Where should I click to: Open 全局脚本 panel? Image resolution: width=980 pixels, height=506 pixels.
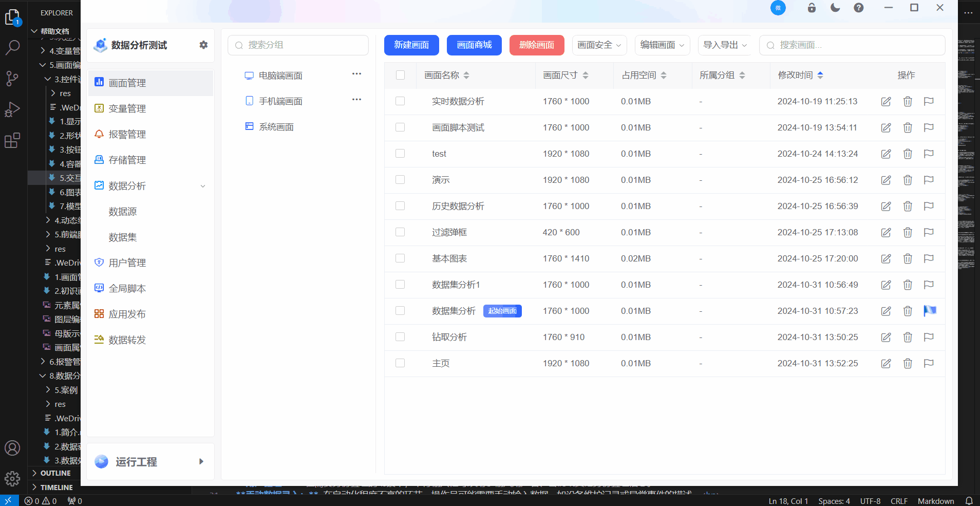point(127,288)
